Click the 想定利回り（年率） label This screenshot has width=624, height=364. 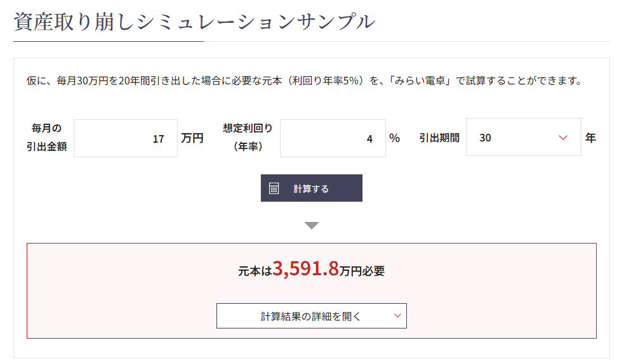(248, 138)
